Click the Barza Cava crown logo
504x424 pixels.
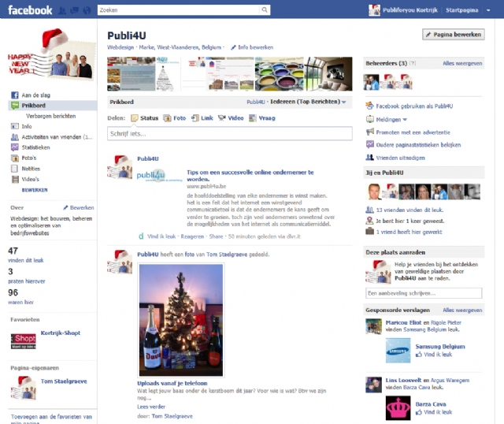(x=398, y=408)
